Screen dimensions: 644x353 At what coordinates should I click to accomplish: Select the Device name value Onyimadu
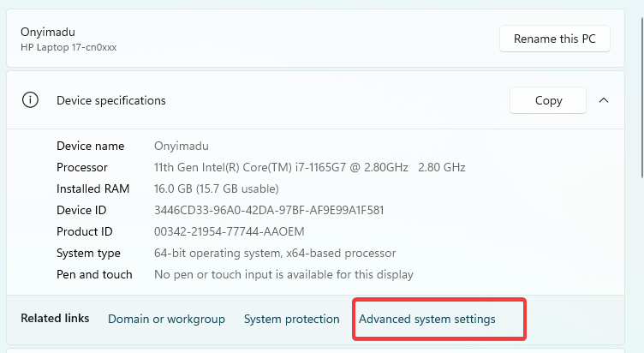tap(182, 146)
